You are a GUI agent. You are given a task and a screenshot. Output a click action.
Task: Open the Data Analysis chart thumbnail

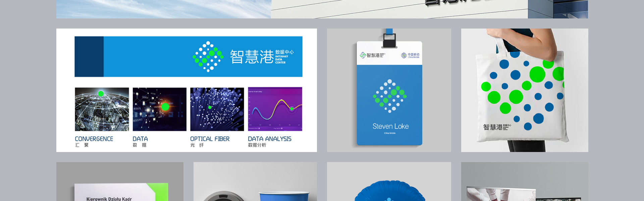[275, 109]
